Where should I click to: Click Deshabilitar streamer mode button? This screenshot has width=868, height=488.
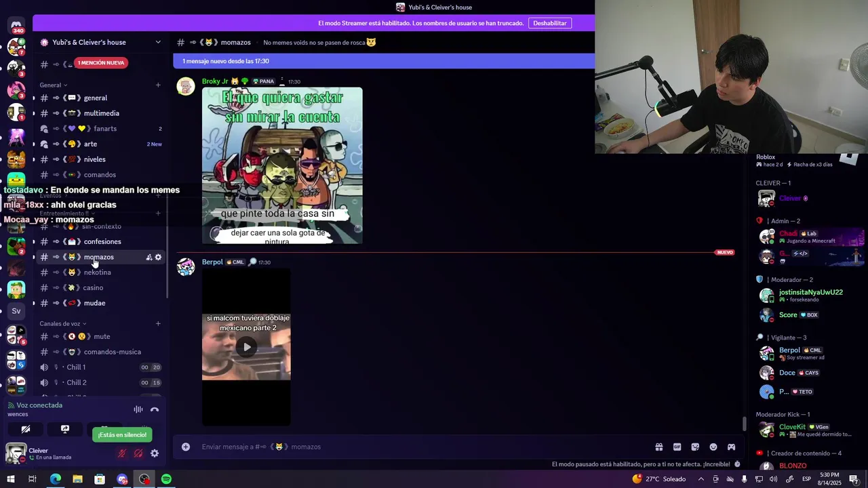click(550, 23)
